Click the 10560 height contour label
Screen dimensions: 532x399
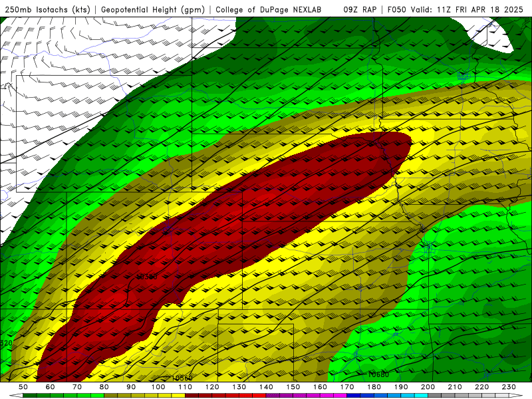coord(182,378)
